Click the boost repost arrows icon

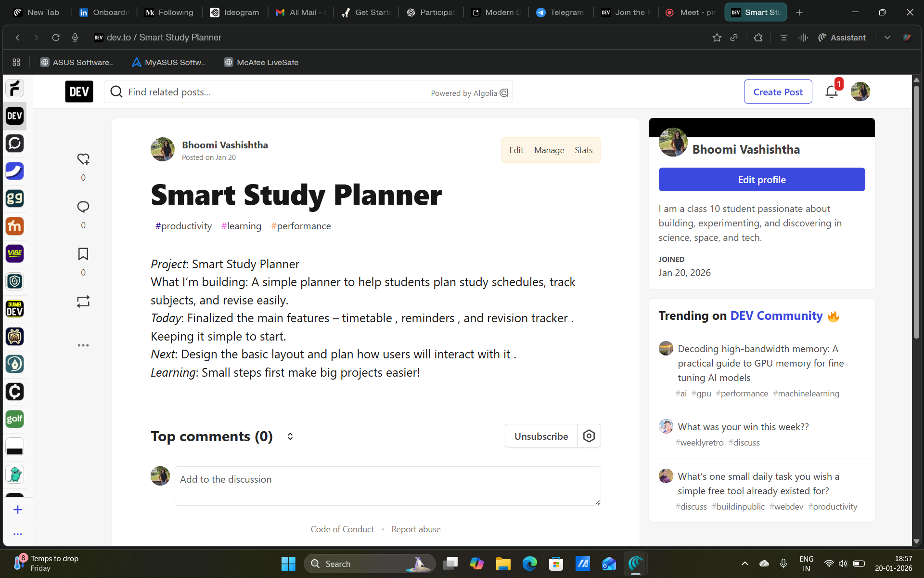pos(83,302)
